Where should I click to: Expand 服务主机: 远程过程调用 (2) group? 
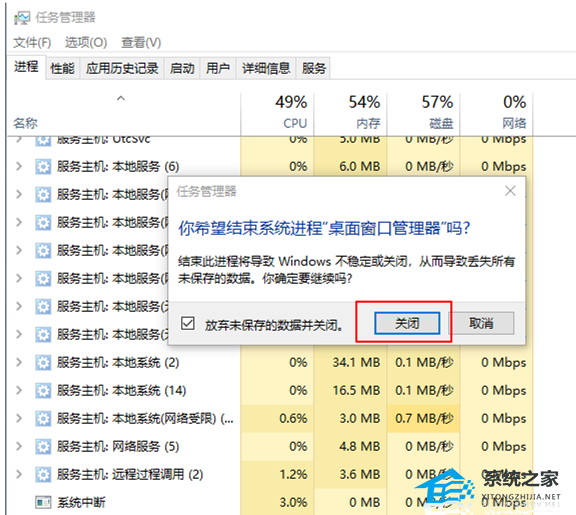tap(19, 475)
